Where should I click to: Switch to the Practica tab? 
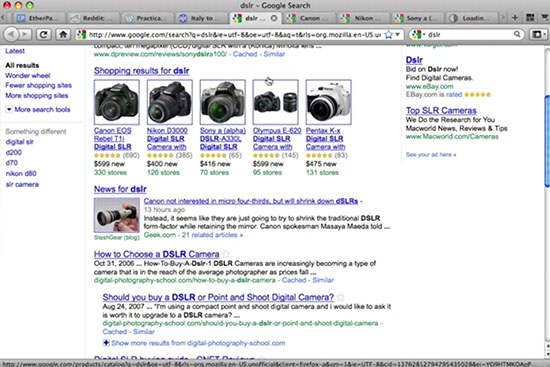pos(147,18)
